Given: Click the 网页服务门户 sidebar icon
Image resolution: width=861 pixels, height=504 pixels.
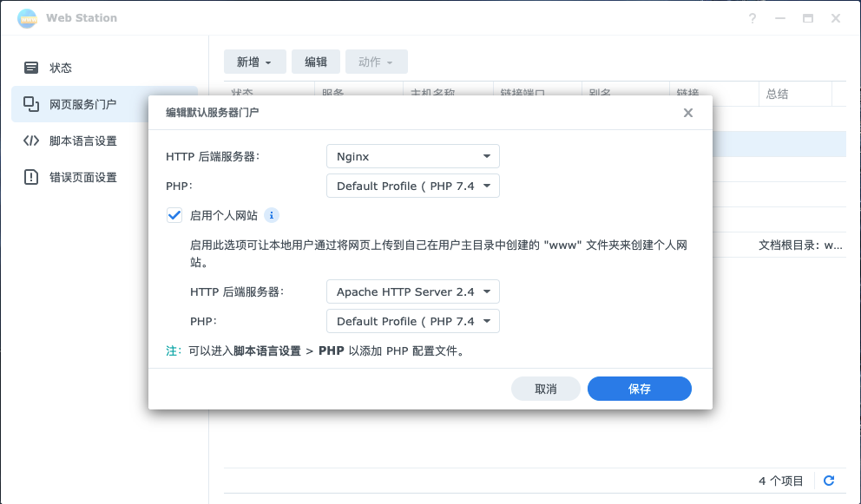Looking at the screenshot, I should pos(31,104).
